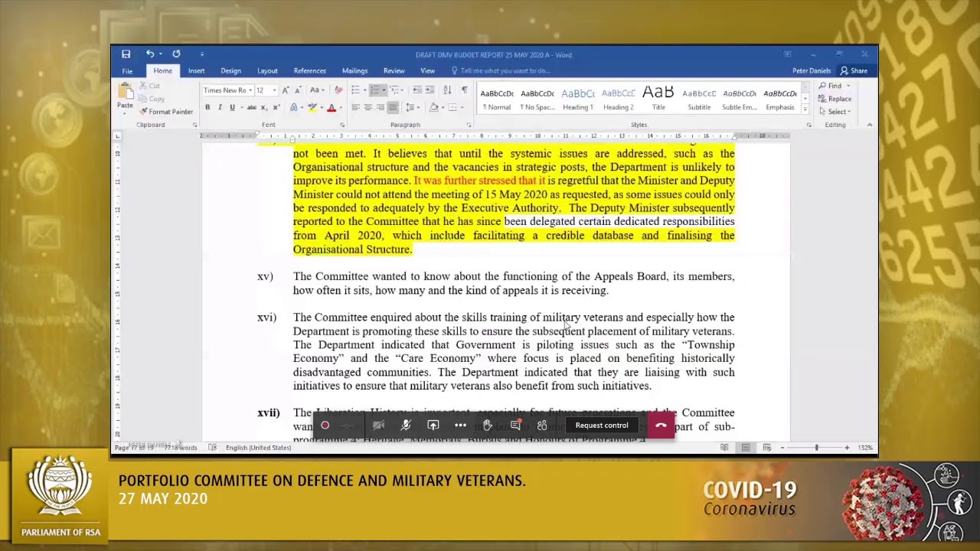Screen dimensions: 980x551
Task: Redo using the repeat arrow icon
Action: click(176, 54)
